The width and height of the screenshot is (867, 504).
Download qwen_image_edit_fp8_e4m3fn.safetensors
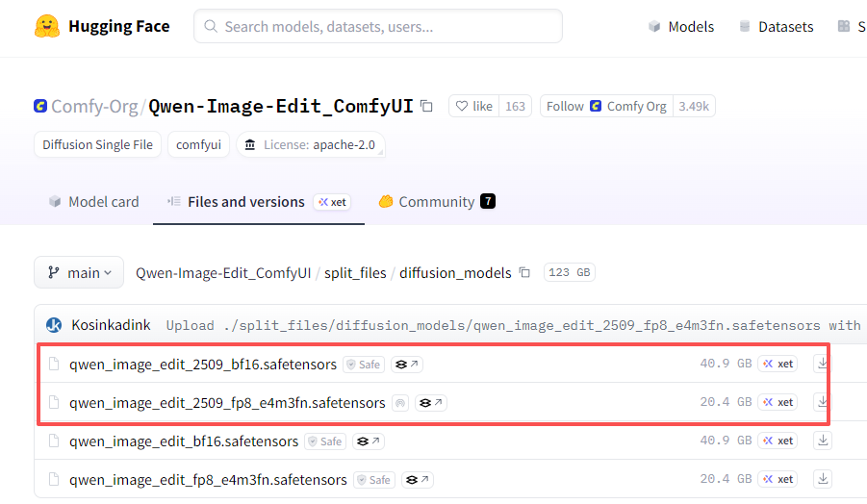[x=823, y=479]
